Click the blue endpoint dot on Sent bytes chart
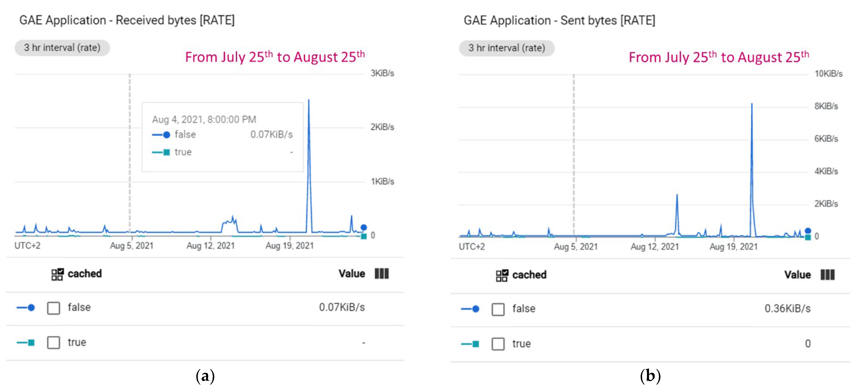This screenshot has width=868, height=391. (x=808, y=231)
